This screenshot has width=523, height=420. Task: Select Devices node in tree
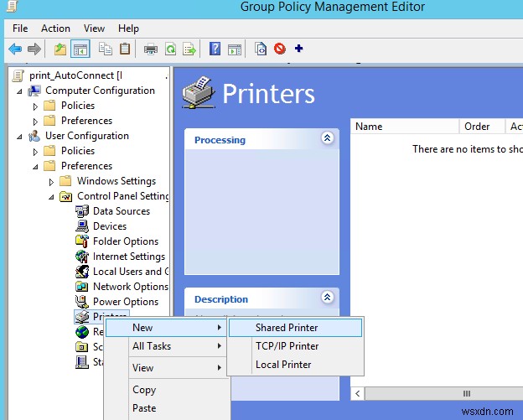(110, 226)
